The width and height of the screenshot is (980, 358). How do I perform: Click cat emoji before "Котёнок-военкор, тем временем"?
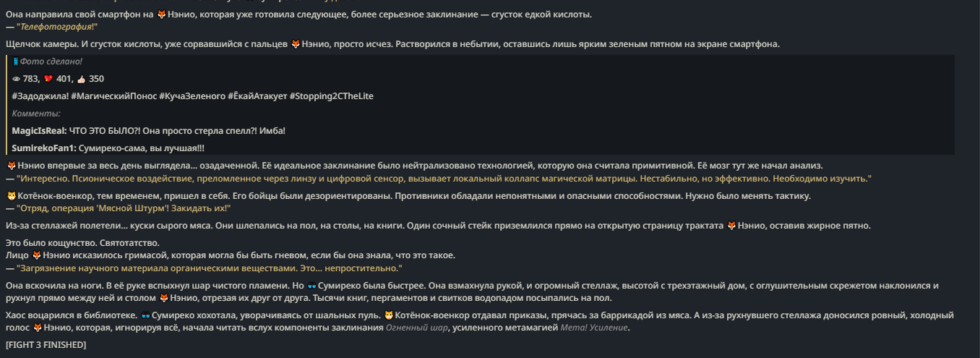pos(11,196)
